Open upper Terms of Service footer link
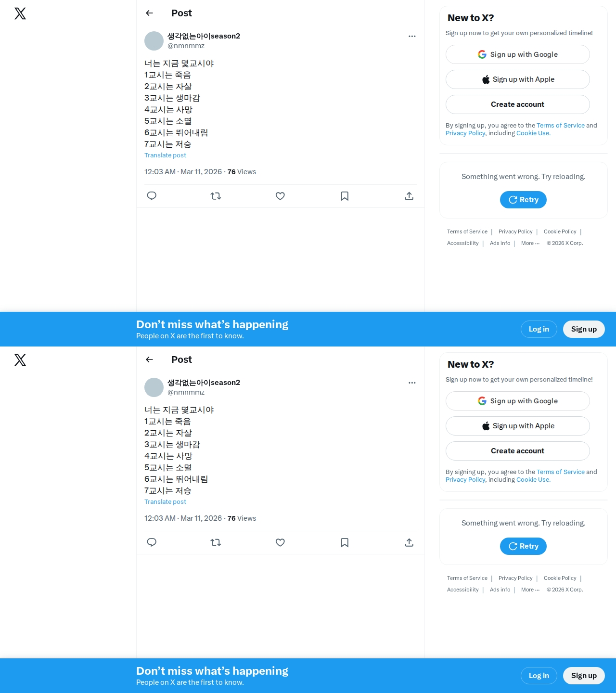Screen dimensions: 616x693 (x=467, y=231)
